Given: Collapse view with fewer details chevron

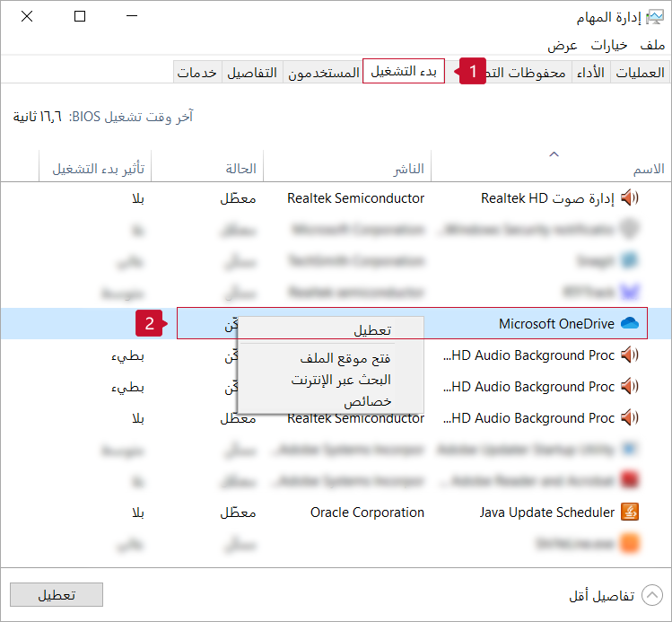Looking at the screenshot, I should [x=652, y=595].
